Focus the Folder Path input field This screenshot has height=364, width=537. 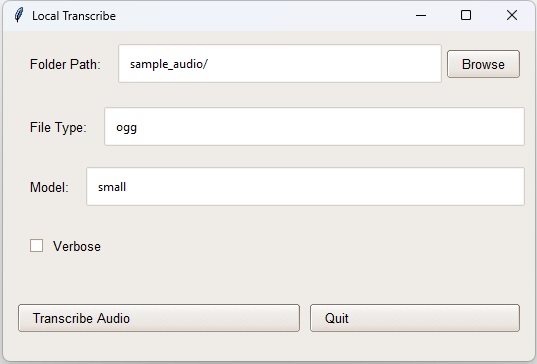(x=280, y=63)
